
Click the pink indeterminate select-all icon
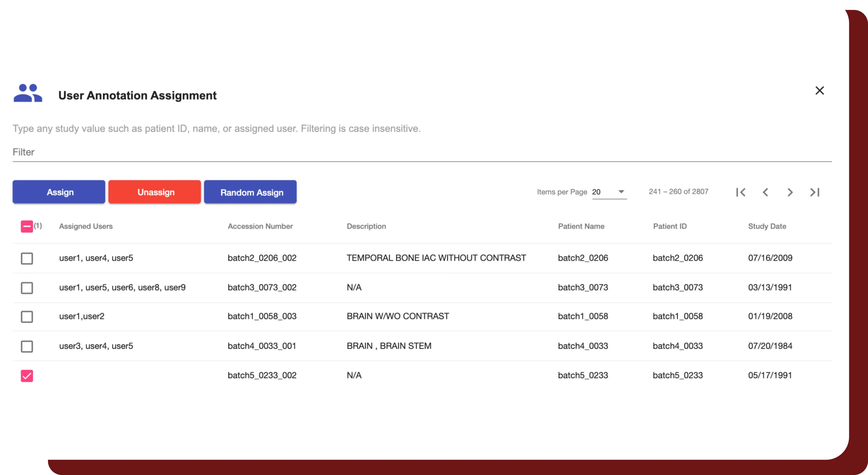coord(26,226)
